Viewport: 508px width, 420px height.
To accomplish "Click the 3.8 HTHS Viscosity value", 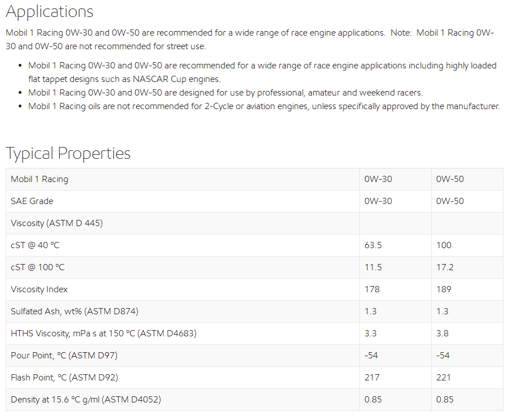I will pos(442,334).
